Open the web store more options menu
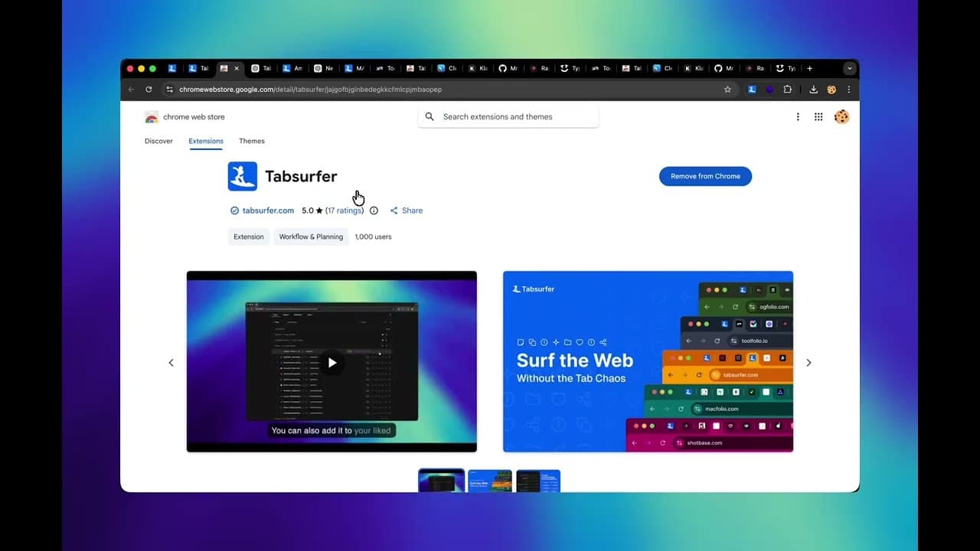This screenshot has height=551, width=980. click(x=798, y=117)
